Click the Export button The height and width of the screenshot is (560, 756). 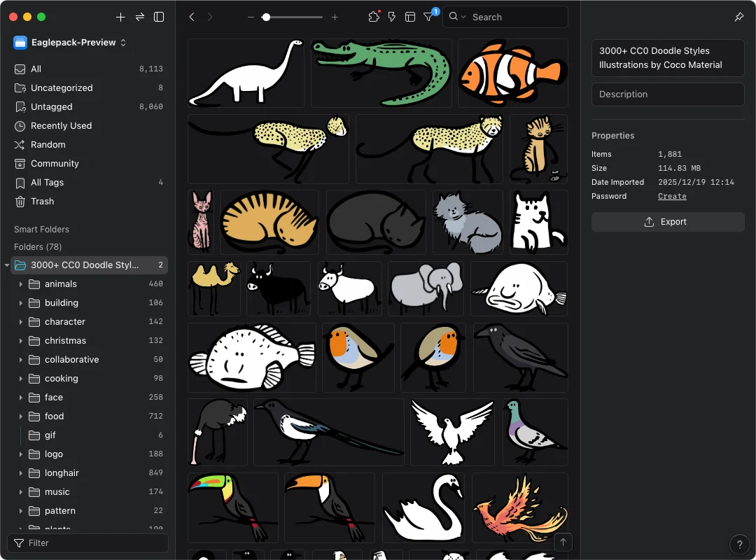667,222
